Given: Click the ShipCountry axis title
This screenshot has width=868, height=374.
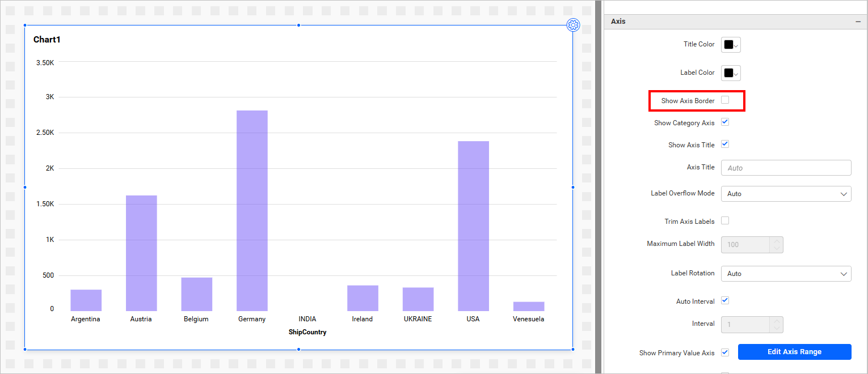Looking at the screenshot, I should click(x=307, y=332).
